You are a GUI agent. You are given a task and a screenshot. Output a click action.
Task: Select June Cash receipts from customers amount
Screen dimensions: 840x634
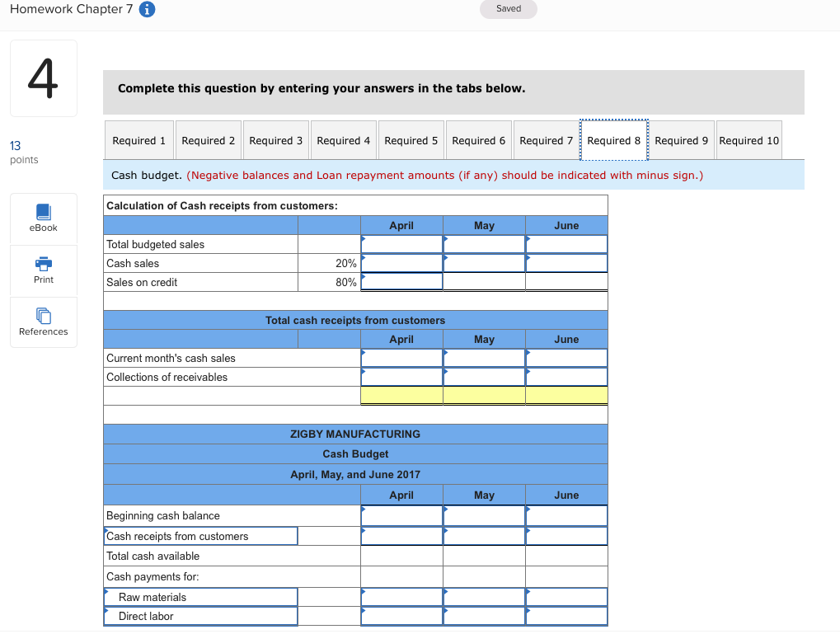click(567, 536)
